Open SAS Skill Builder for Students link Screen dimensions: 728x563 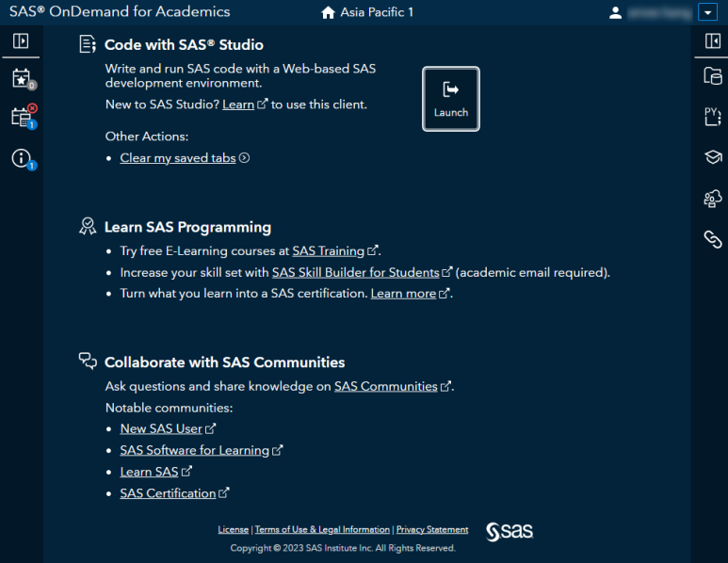pyautogui.click(x=355, y=273)
